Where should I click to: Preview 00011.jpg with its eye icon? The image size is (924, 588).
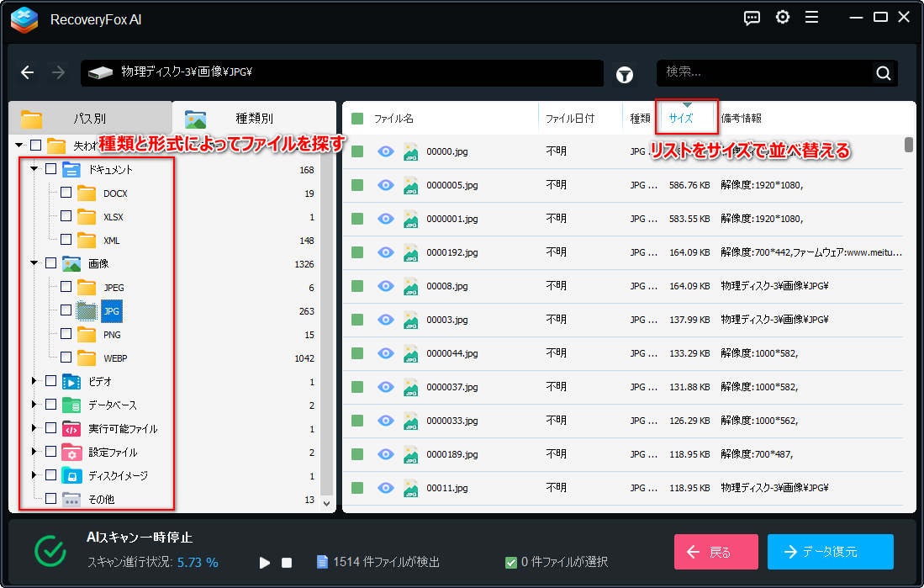(385, 488)
